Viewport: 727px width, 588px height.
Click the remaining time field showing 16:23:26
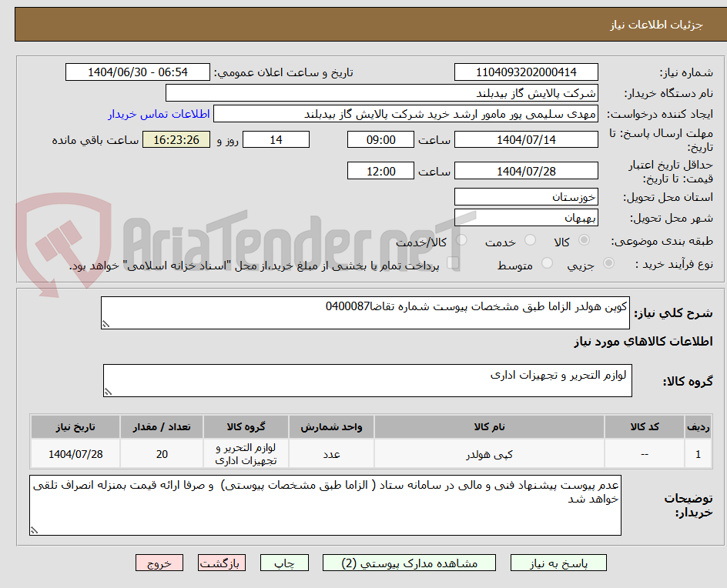coord(176,139)
